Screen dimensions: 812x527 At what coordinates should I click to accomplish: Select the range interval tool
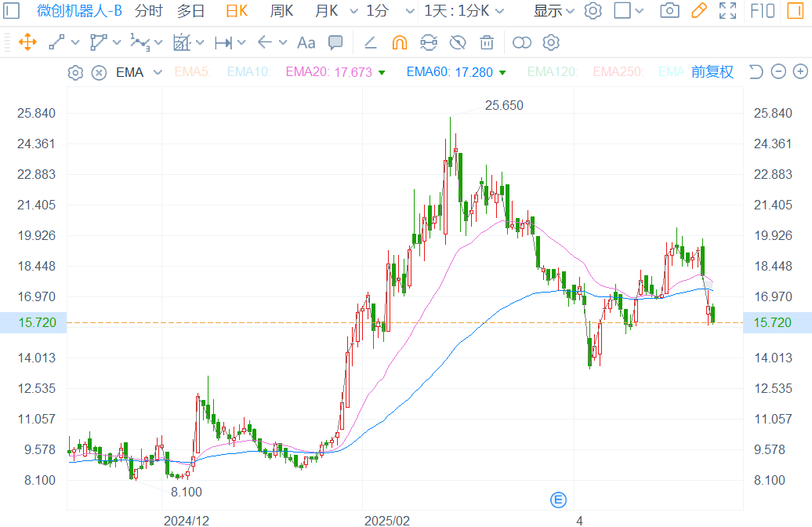[223, 42]
